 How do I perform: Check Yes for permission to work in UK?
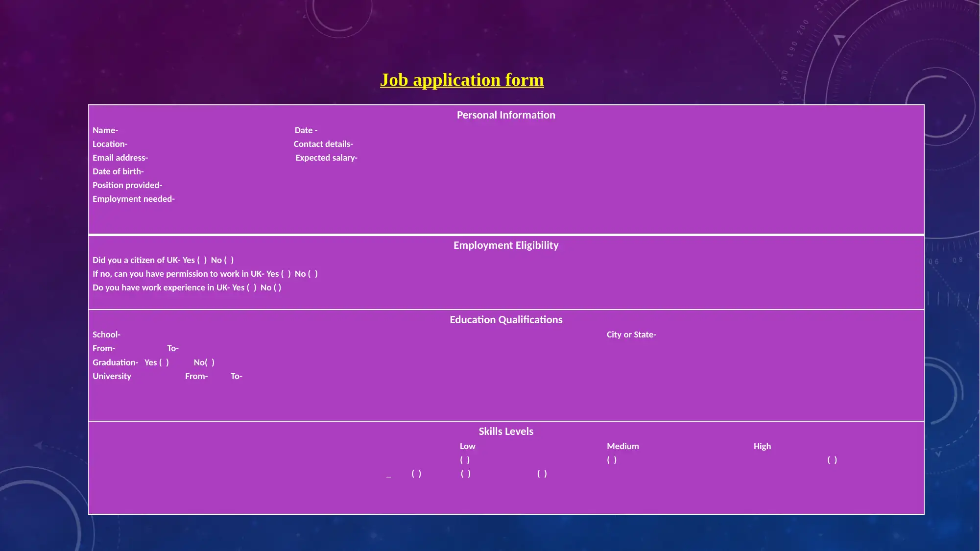286,274
